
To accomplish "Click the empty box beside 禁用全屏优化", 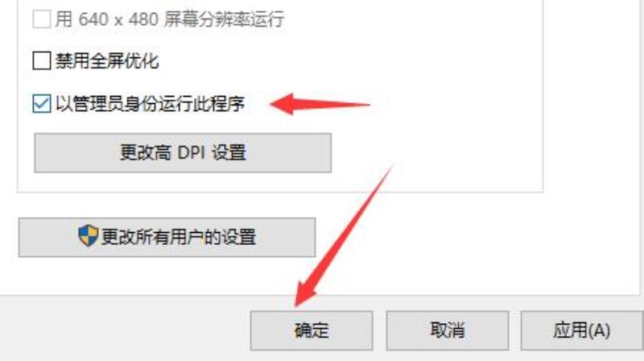I will click(42, 60).
